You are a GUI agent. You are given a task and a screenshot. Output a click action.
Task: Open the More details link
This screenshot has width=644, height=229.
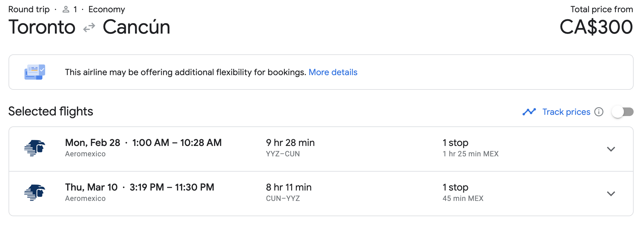click(x=333, y=72)
